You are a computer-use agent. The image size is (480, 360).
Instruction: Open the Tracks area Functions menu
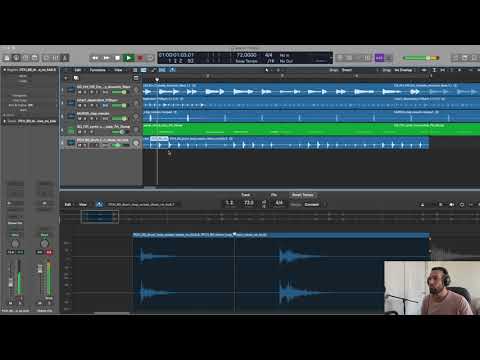98,70
